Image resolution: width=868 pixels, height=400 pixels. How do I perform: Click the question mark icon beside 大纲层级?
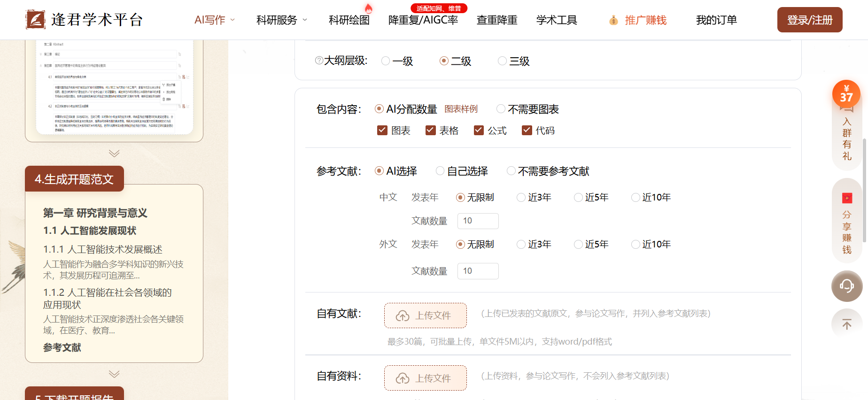tap(319, 61)
